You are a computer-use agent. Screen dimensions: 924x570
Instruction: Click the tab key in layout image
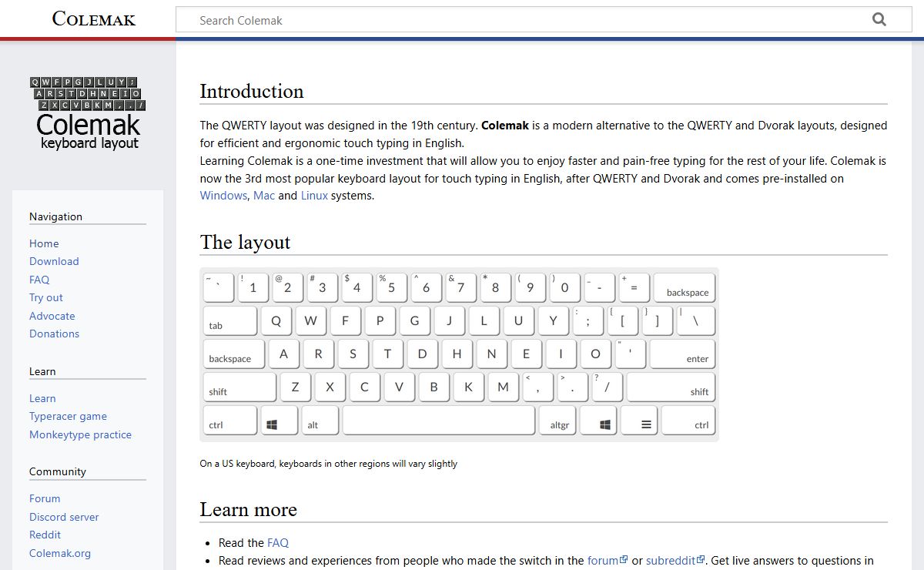[230, 321]
